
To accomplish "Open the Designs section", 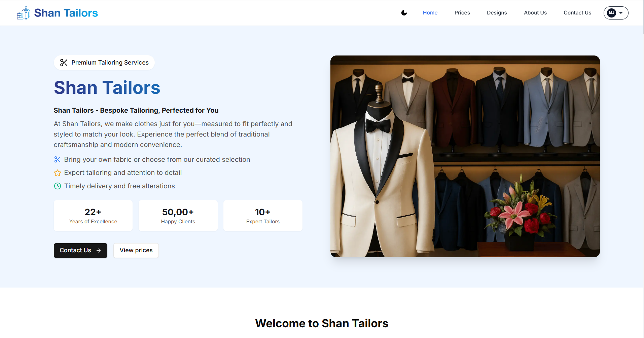I will click(497, 13).
